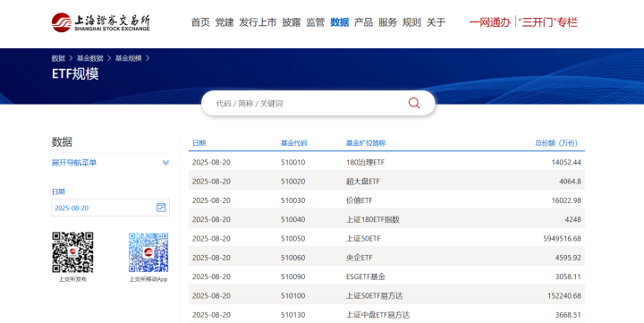Open the 一网通办 link
This screenshot has height=323, width=644.
[489, 22]
